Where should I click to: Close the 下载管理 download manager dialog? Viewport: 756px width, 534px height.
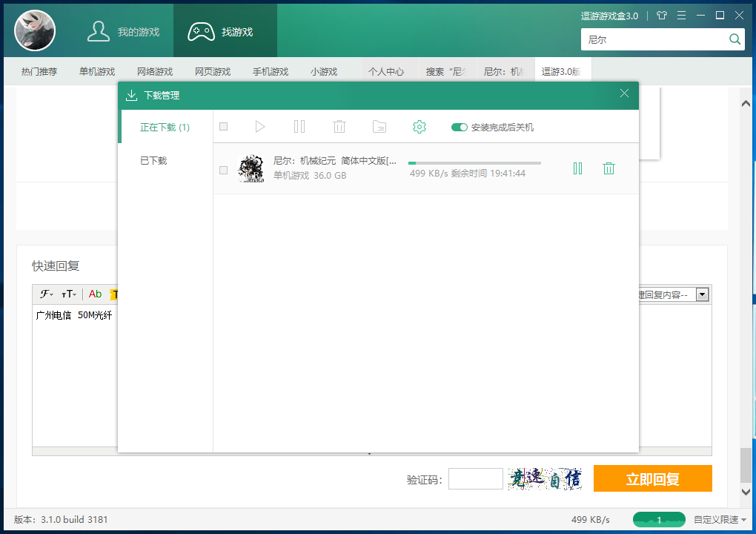(x=624, y=93)
